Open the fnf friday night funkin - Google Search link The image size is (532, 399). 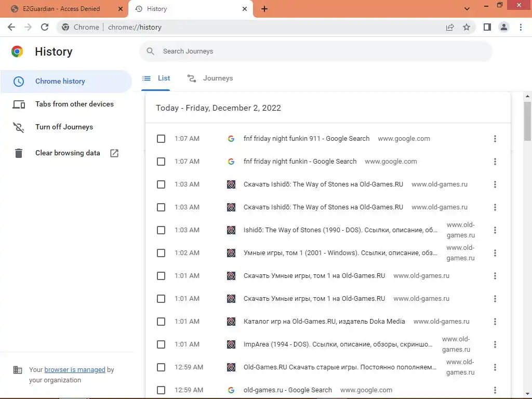point(300,162)
